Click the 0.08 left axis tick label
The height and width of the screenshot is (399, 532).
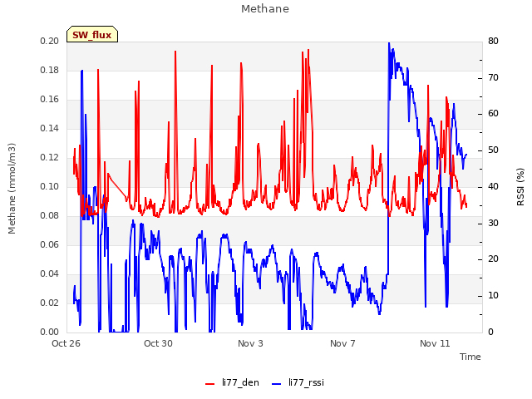[x=50, y=216]
